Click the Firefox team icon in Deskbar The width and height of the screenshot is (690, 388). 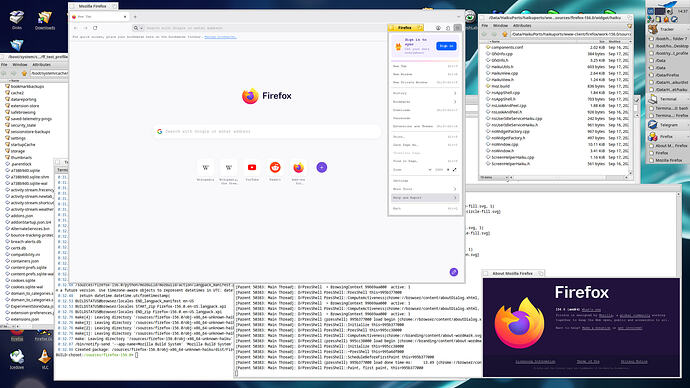point(653,137)
